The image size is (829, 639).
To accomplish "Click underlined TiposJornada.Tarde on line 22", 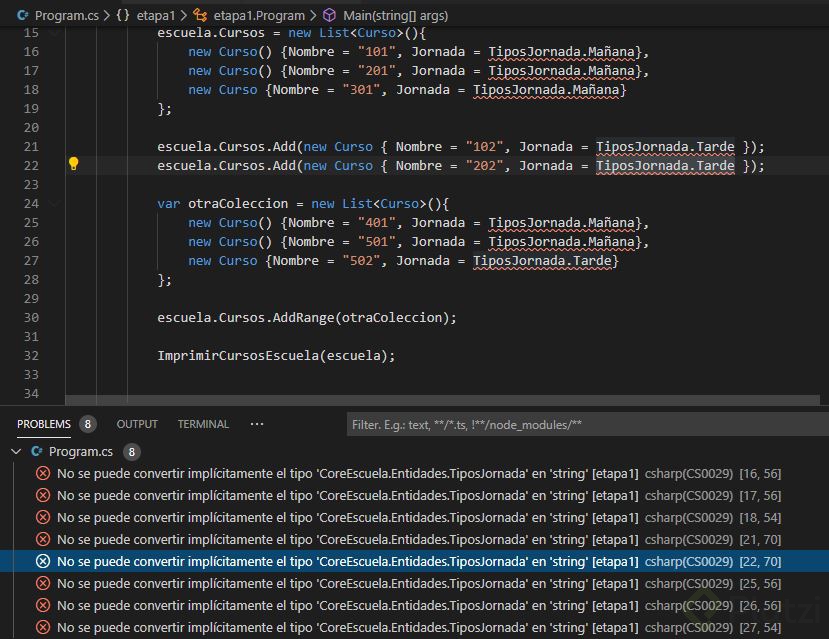I will (665, 165).
